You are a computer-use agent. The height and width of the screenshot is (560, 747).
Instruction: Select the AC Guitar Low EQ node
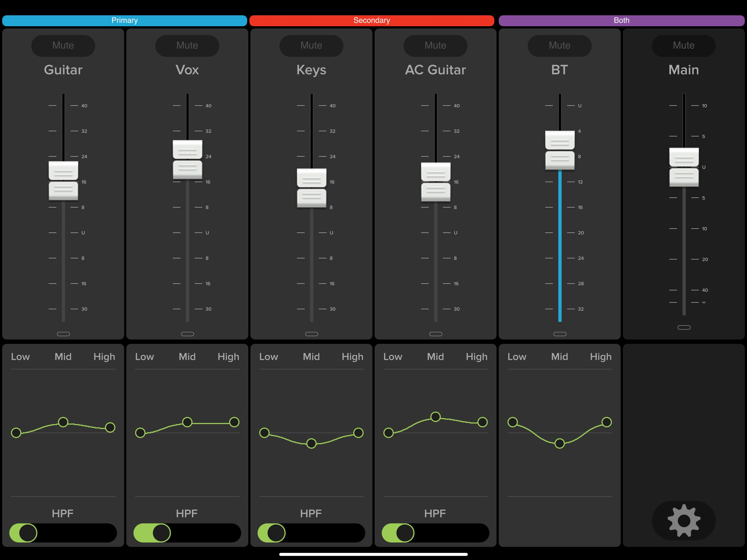[x=388, y=433]
